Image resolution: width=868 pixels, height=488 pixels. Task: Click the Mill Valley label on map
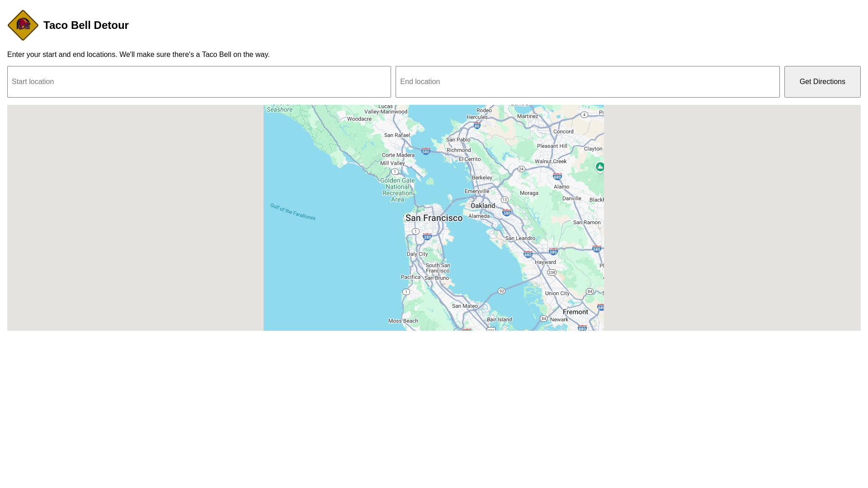click(392, 164)
